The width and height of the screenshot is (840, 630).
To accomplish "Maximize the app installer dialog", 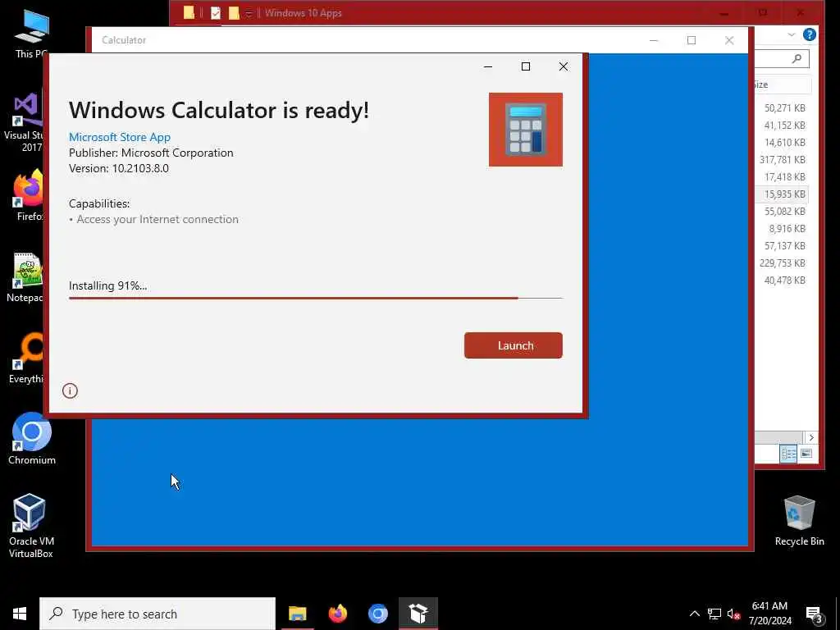I will tap(526, 66).
